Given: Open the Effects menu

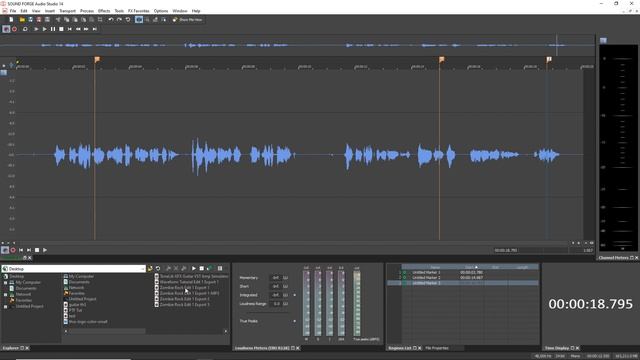Looking at the screenshot, I should (104, 11).
